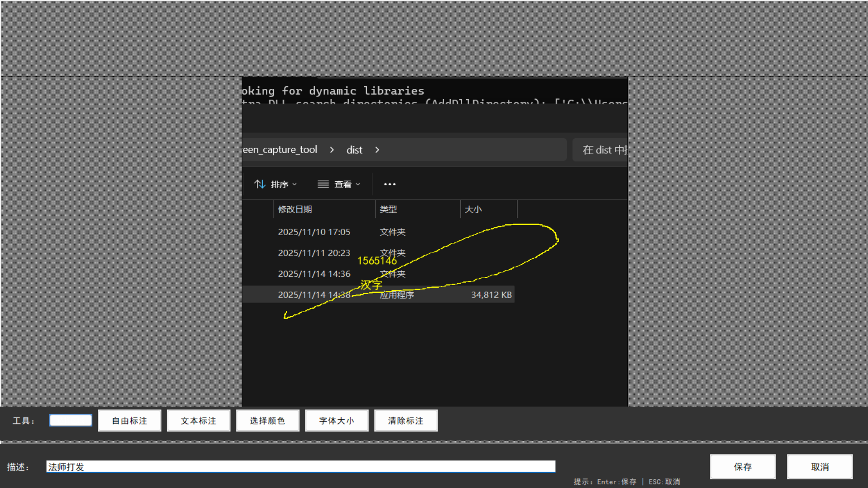The height and width of the screenshot is (488, 868).
Task: Click the 在 dist 中 search box
Action: click(x=600, y=150)
